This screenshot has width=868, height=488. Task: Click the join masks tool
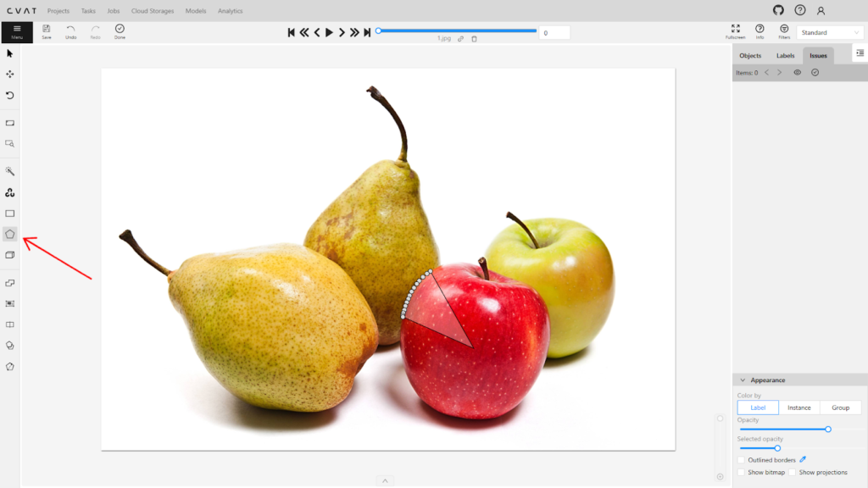click(x=10, y=346)
